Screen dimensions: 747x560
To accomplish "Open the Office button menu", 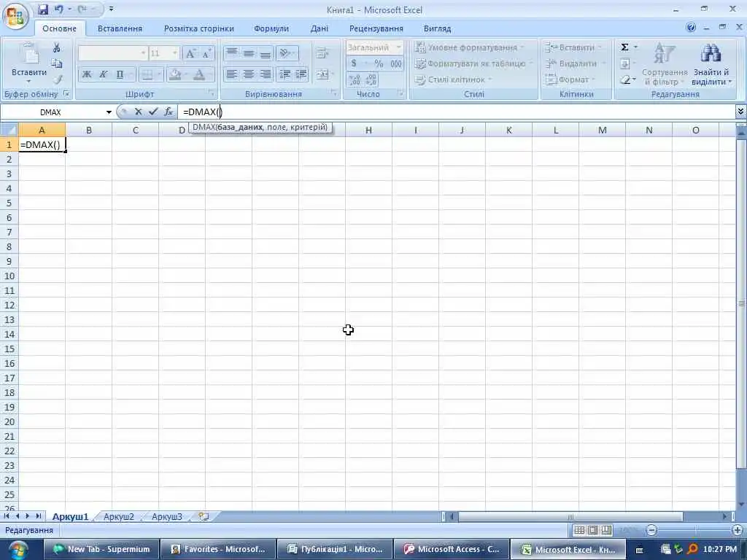I will click(x=16, y=17).
